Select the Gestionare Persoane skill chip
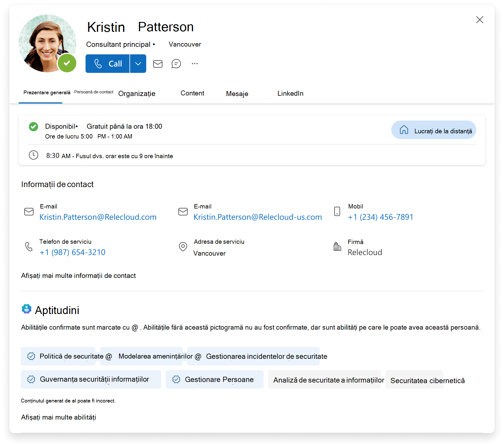The width and height of the screenshot is (504, 447). click(215, 379)
